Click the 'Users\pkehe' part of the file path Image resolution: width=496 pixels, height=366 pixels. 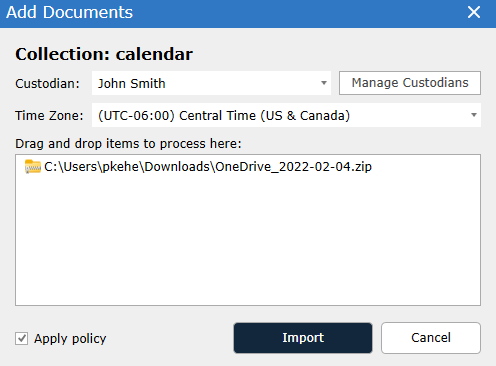coord(101,167)
